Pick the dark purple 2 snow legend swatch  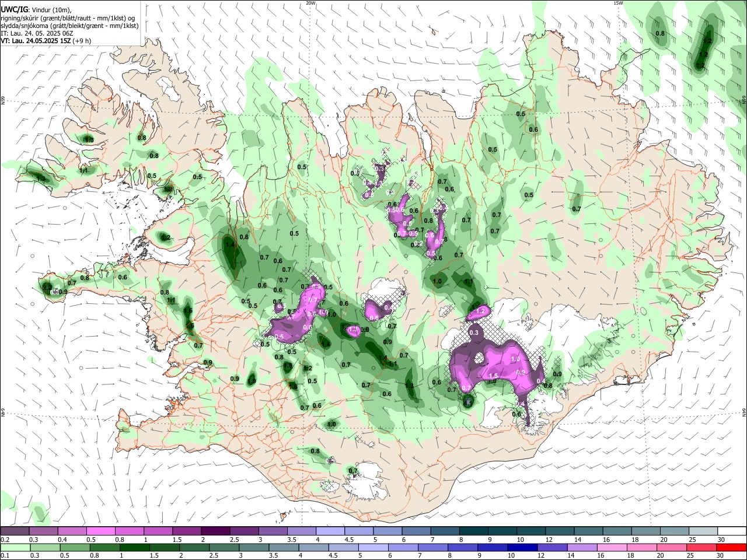point(215,531)
